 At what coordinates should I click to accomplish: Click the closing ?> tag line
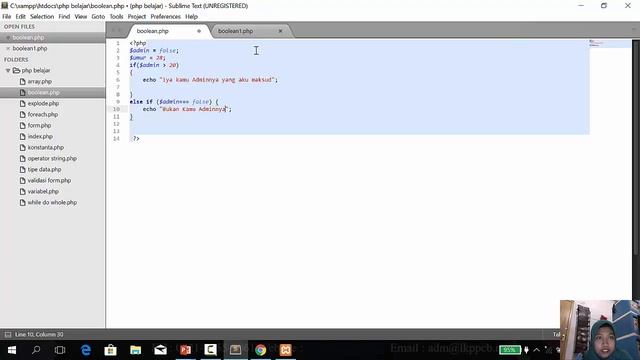[136, 139]
